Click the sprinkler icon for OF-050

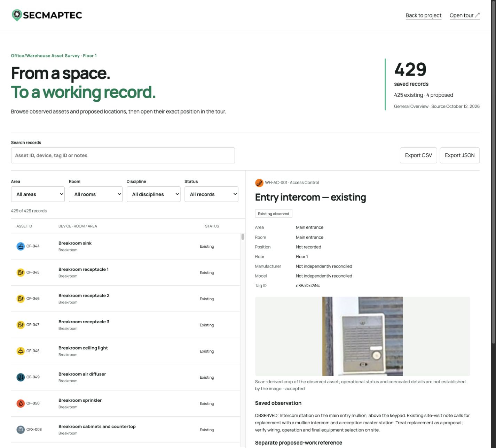point(21,403)
